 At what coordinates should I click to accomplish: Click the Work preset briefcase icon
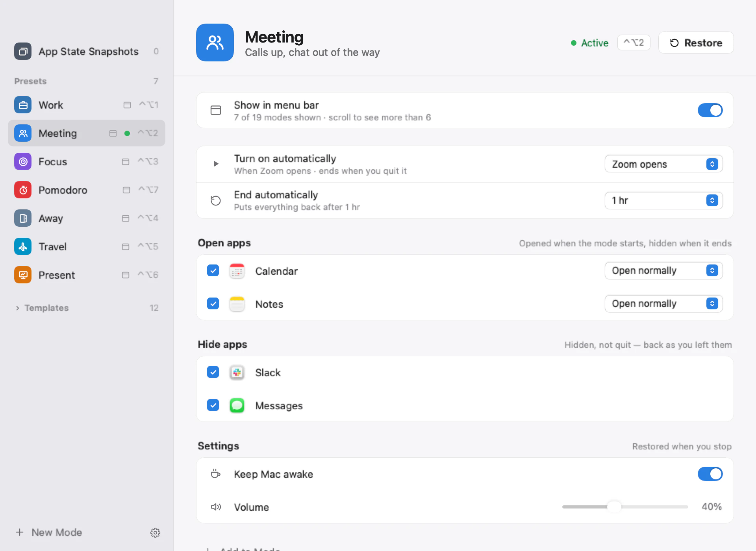tap(23, 105)
